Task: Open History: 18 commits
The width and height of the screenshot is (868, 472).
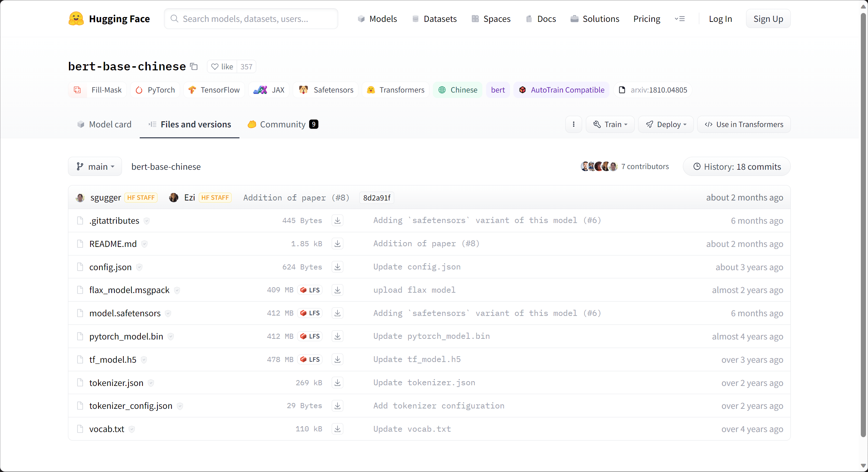Action: [737, 167]
